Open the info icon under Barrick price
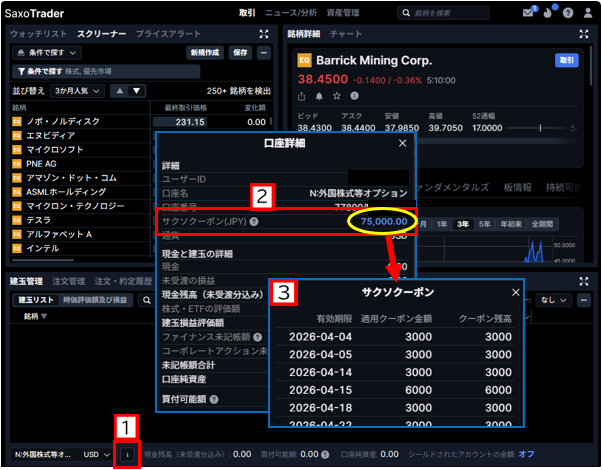The image size is (603, 470). 355,96
